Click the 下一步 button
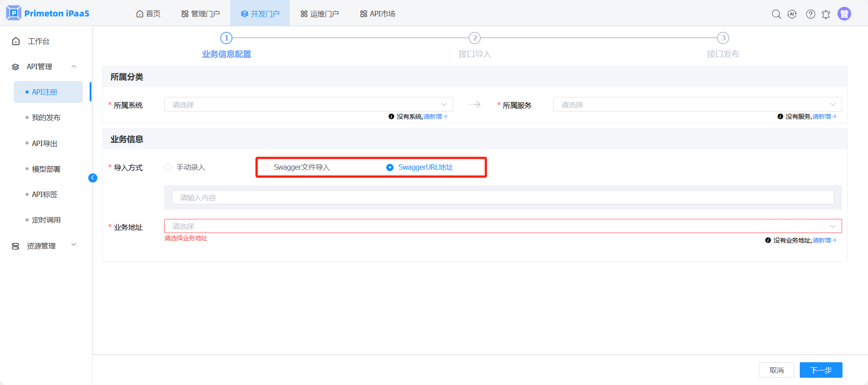Viewport: 868px width, 385px height. [x=821, y=370]
